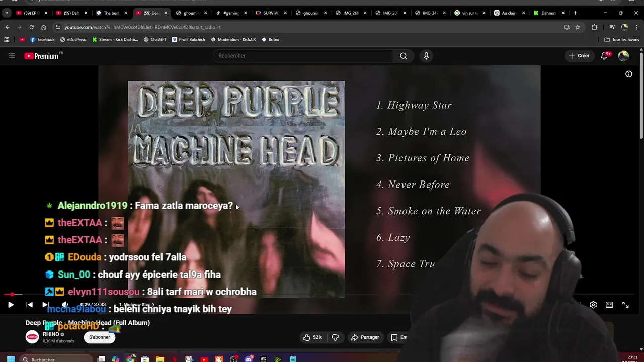The image size is (644, 362).
Task: Open YouTube notifications bell
Action: [x=604, y=56]
